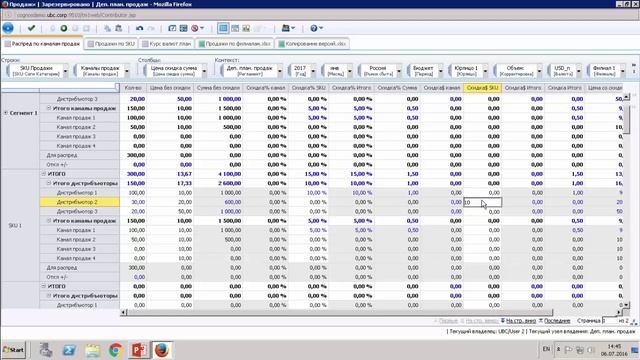This screenshot has height=360, width=640.
Task: Switch to Firefox in the taskbar
Action: click(162, 350)
